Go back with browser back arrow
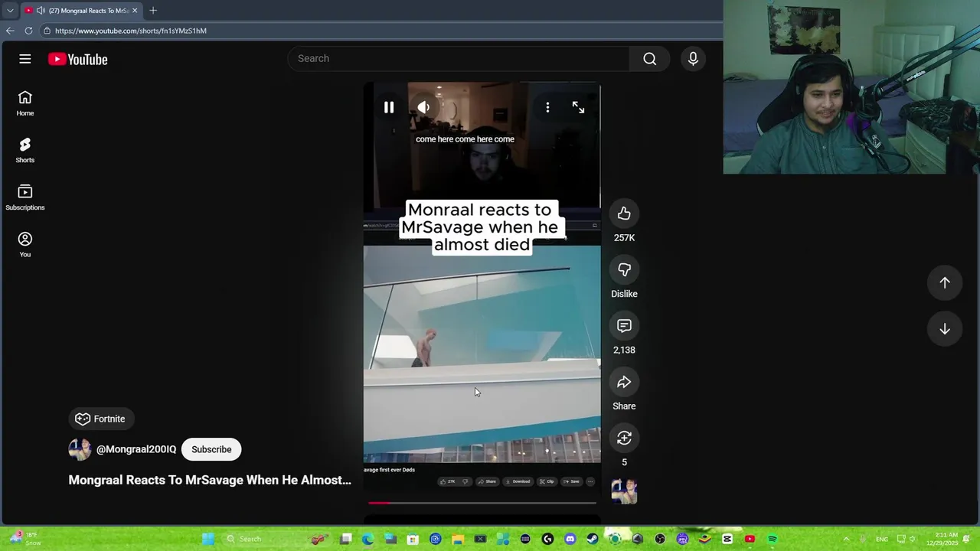The width and height of the screenshot is (980, 551). (9, 31)
